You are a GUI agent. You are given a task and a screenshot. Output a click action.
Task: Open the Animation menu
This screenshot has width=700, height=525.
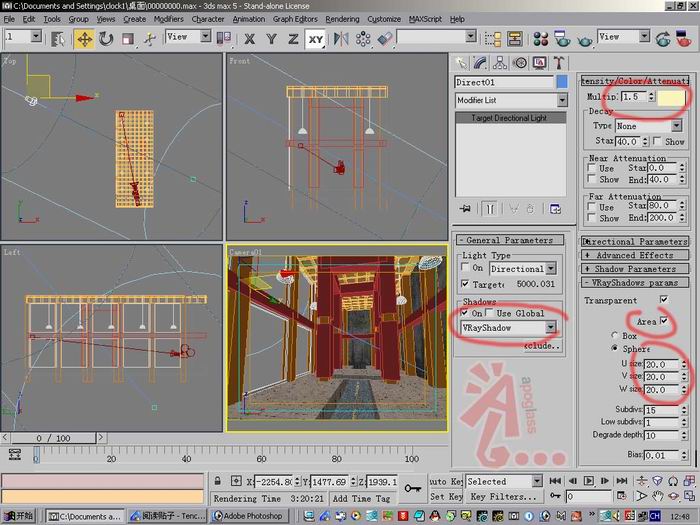[x=249, y=19]
